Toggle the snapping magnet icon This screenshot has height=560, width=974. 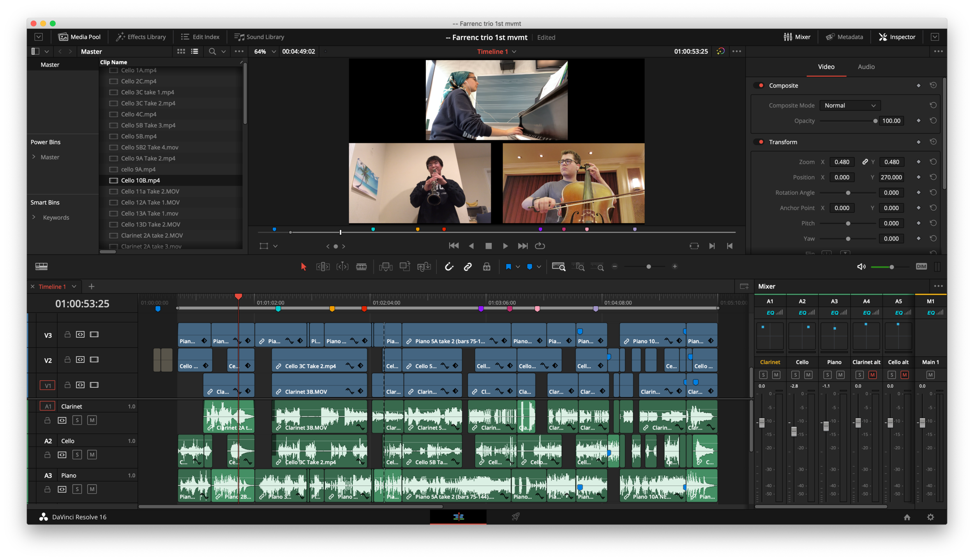click(x=449, y=266)
